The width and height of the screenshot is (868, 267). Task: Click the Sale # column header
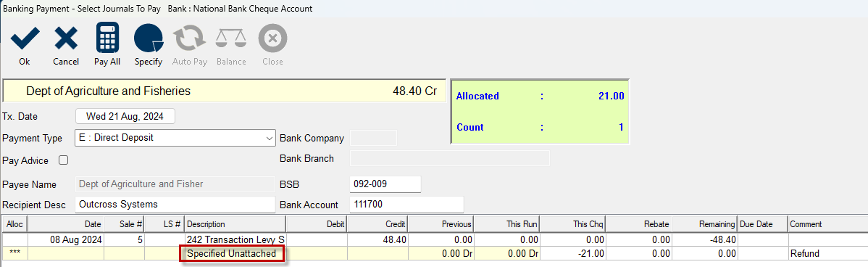tap(125, 224)
